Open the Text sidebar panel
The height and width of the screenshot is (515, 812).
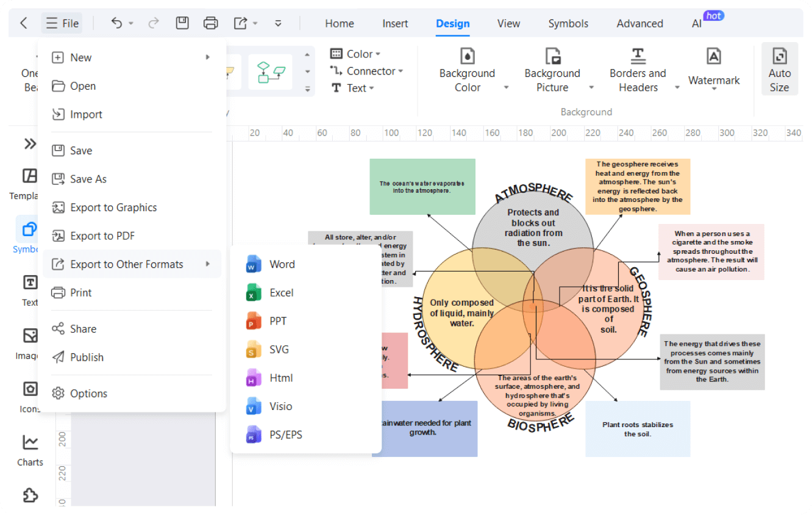point(29,290)
